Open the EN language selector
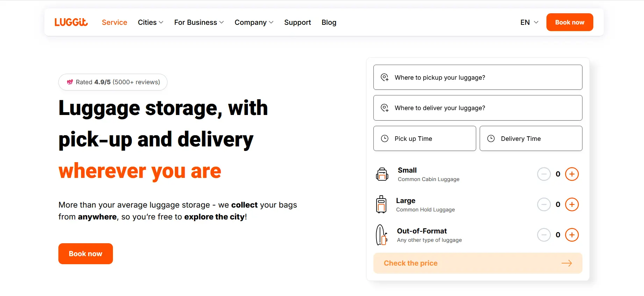Image resolution: width=644 pixels, height=296 pixels. click(529, 22)
